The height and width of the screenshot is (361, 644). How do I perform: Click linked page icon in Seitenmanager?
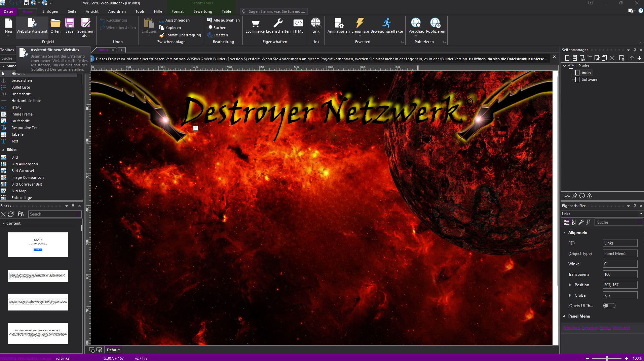click(x=582, y=58)
